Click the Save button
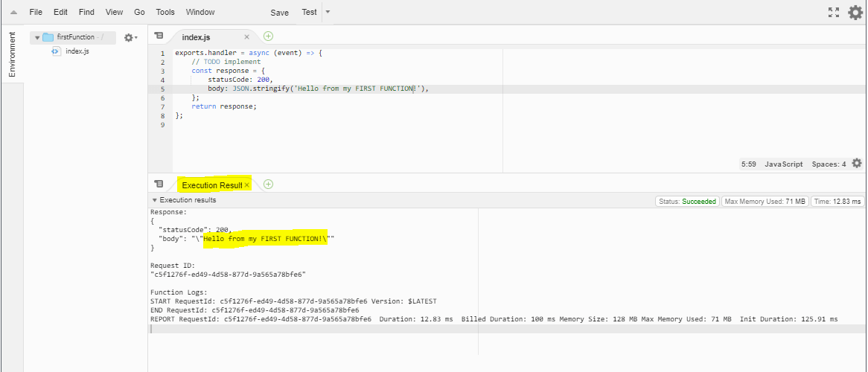The height and width of the screenshot is (372, 868). [279, 13]
